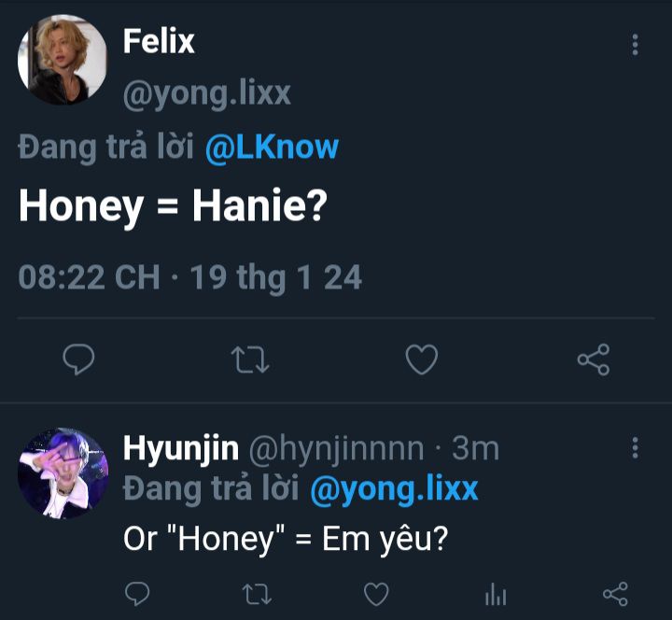Retweet Felix's Honey = Hanie tweet
The height and width of the screenshot is (620, 672).
[x=250, y=359]
